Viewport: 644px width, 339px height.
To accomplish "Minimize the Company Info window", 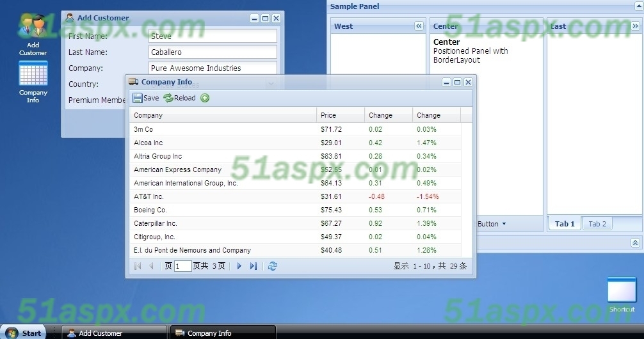I will tap(446, 83).
